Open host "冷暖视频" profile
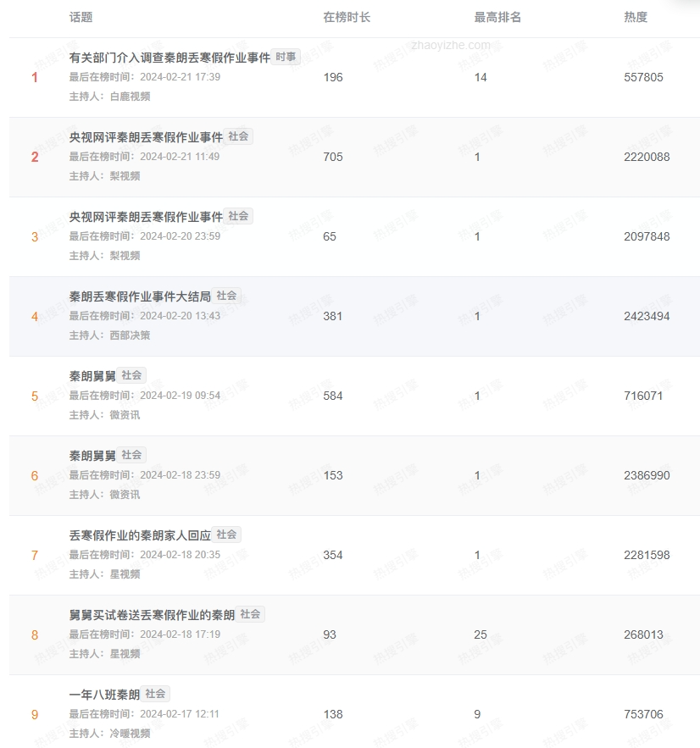This screenshot has height=748, width=700. pos(131,734)
